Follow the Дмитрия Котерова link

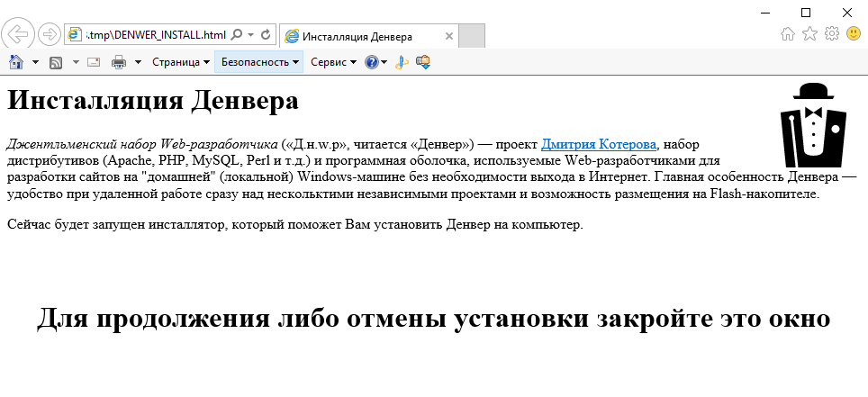coord(599,145)
